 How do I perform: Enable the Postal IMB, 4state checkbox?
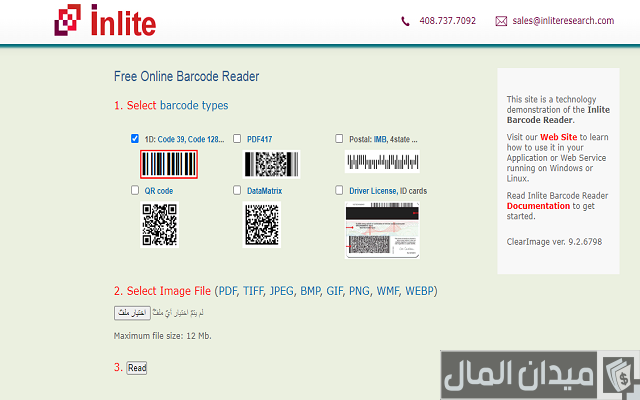tap(339, 138)
